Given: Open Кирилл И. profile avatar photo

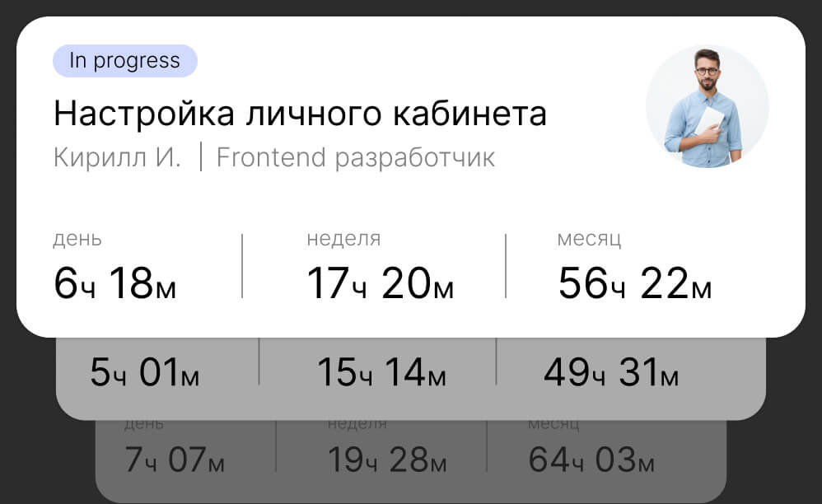Looking at the screenshot, I should [708, 106].
